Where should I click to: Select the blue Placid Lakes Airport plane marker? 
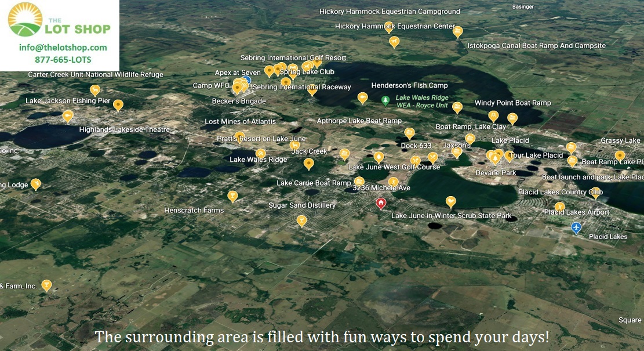point(576,227)
